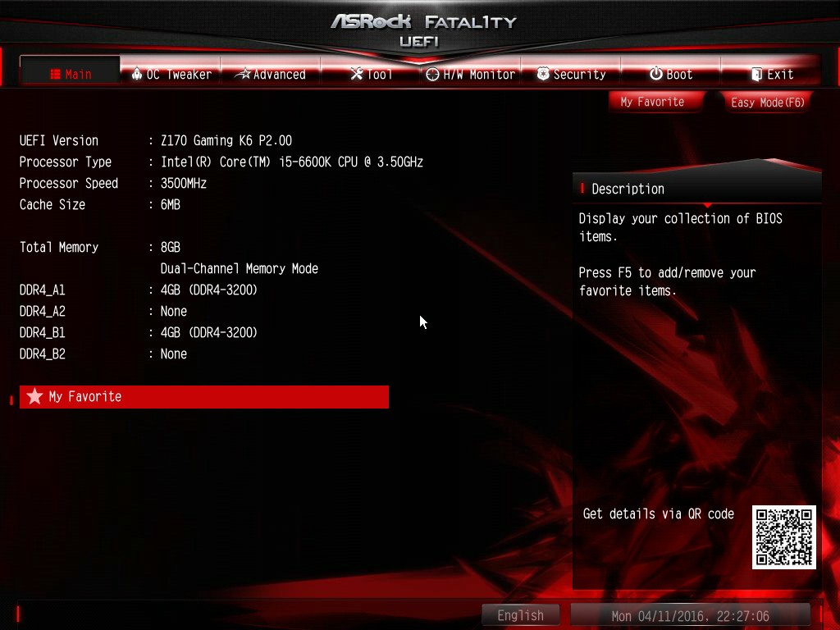Click the date and time display
The image size is (840, 630).
(690, 615)
